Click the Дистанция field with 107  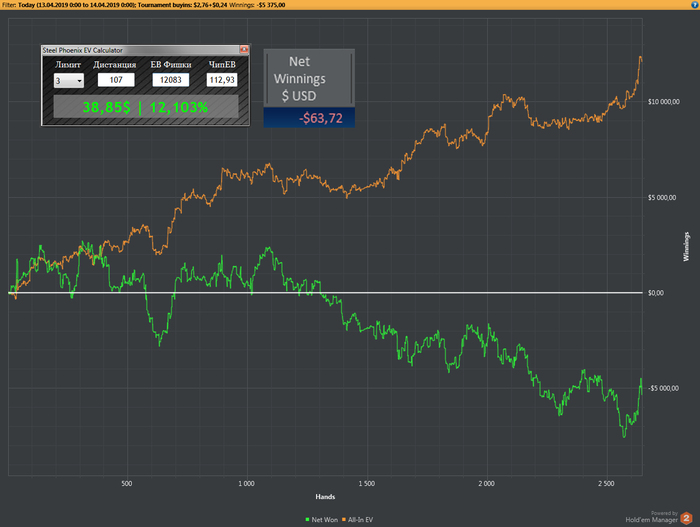coord(116,80)
